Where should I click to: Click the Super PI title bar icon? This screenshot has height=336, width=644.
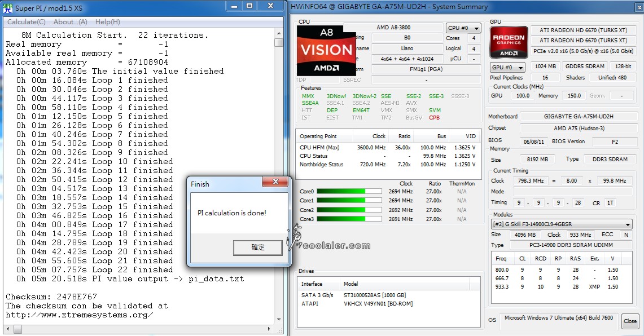click(7, 8)
